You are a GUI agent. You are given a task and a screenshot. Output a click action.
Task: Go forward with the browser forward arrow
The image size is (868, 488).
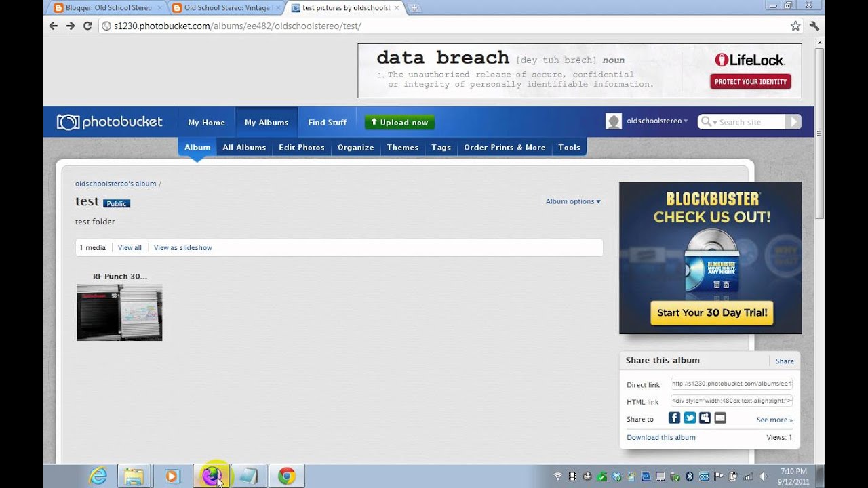pos(71,26)
